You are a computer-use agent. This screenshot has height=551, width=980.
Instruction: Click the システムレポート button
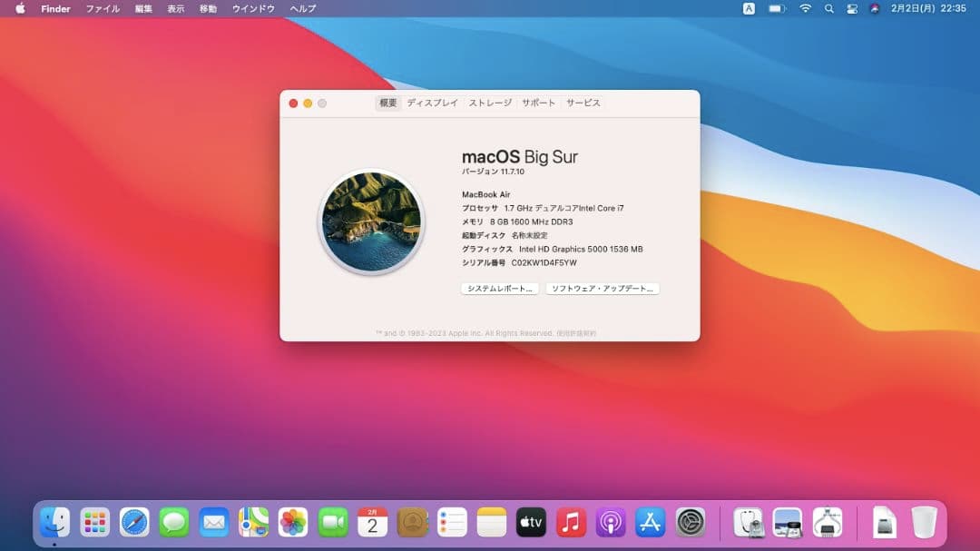coord(498,289)
